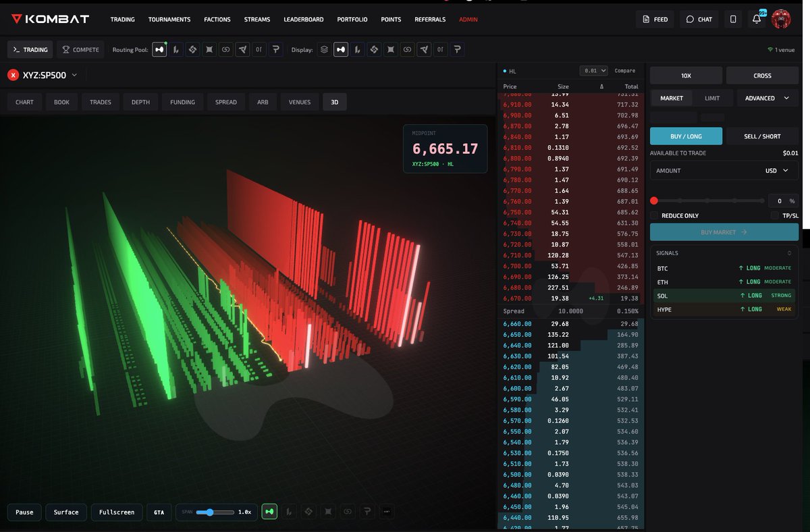
Task: Switch order type to Market
Action: click(672, 98)
